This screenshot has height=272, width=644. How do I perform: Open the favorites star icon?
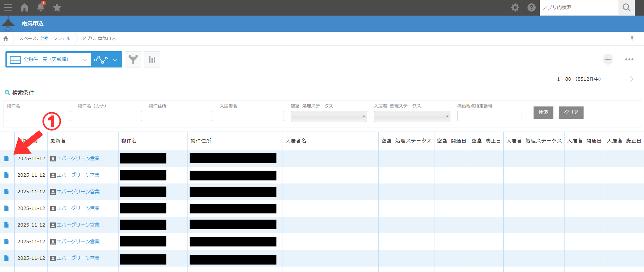point(57,7)
